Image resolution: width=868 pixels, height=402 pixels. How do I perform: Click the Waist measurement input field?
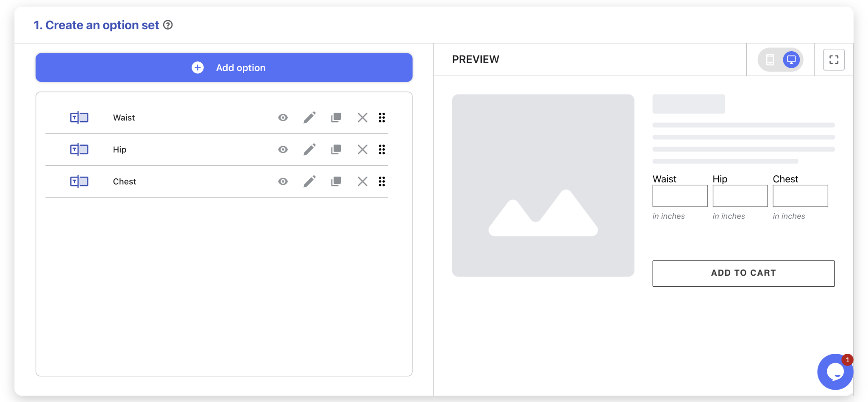pos(679,196)
